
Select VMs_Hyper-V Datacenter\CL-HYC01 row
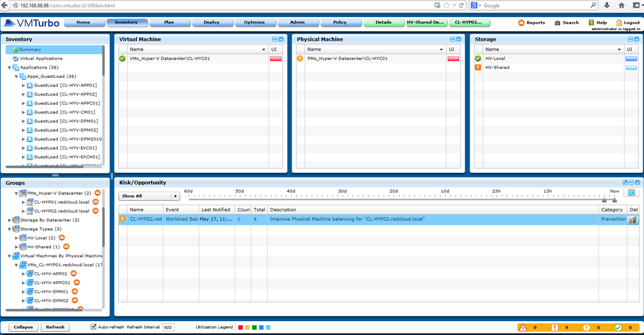(x=201, y=58)
